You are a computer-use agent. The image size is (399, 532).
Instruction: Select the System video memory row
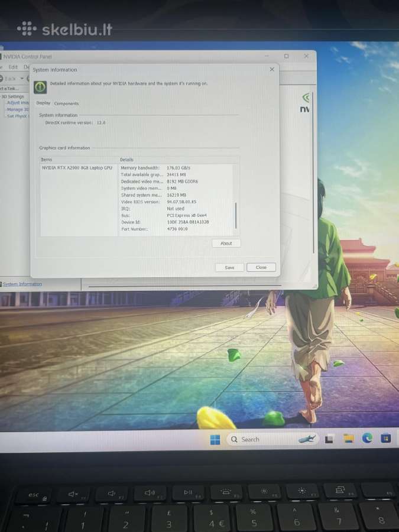(x=176, y=188)
